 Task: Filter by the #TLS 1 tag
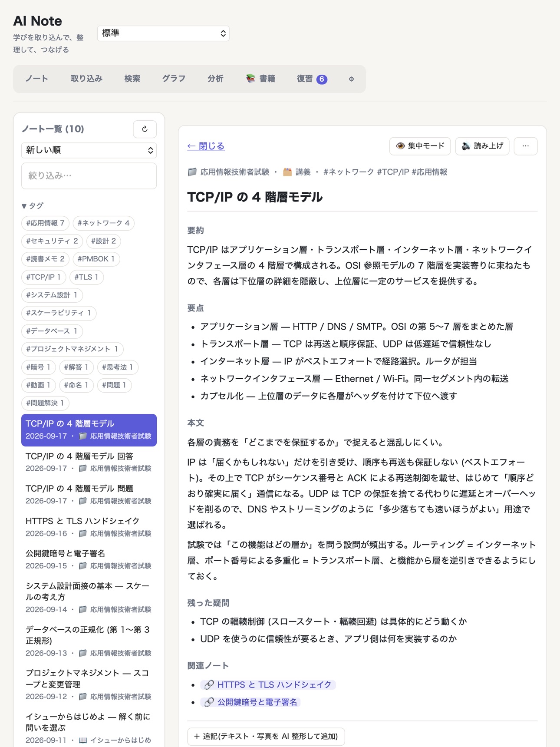click(86, 277)
